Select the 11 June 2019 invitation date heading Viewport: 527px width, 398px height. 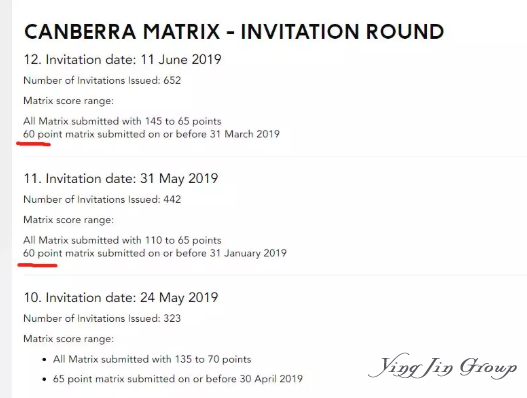point(122,59)
